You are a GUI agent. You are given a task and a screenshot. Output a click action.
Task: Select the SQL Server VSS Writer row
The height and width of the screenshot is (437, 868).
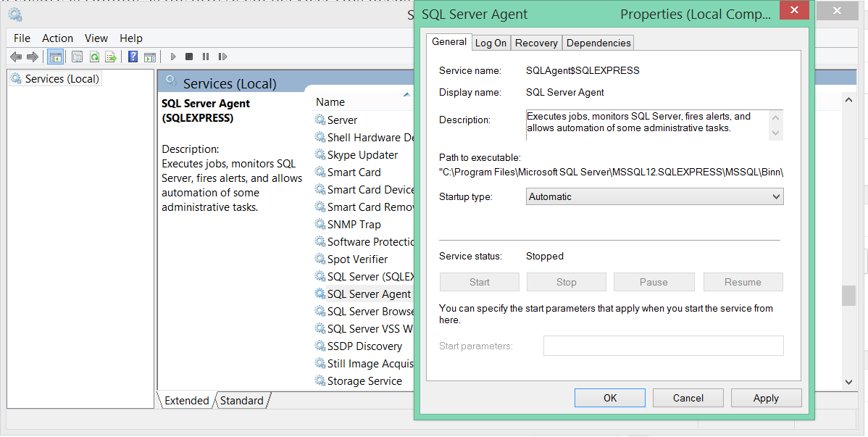click(x=364, y=328)
